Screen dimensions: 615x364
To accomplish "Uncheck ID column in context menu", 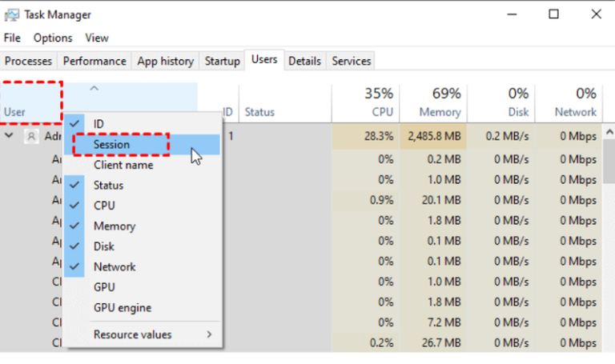I will click(98, 124).
